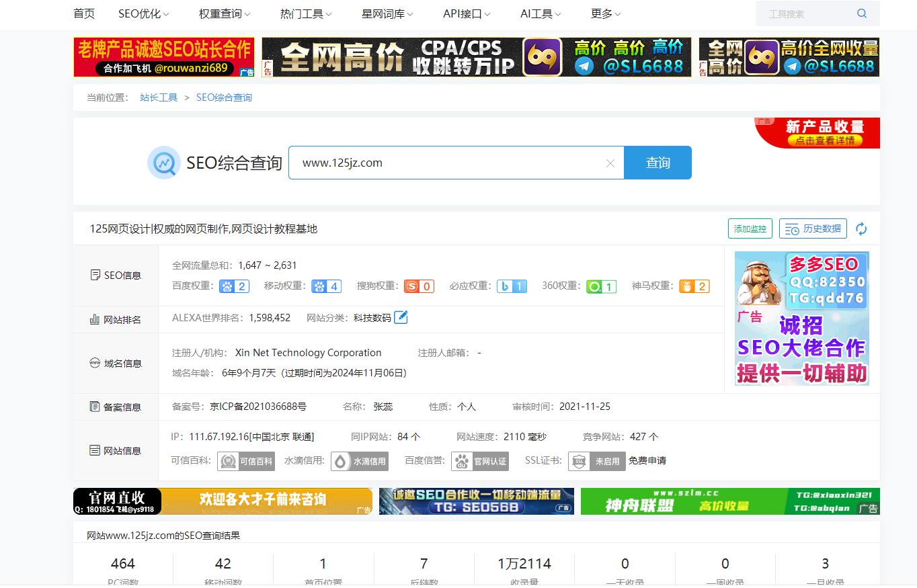Click the 域名信息 www icon
The height and width of the screenshot is (588, 917).
95,363
